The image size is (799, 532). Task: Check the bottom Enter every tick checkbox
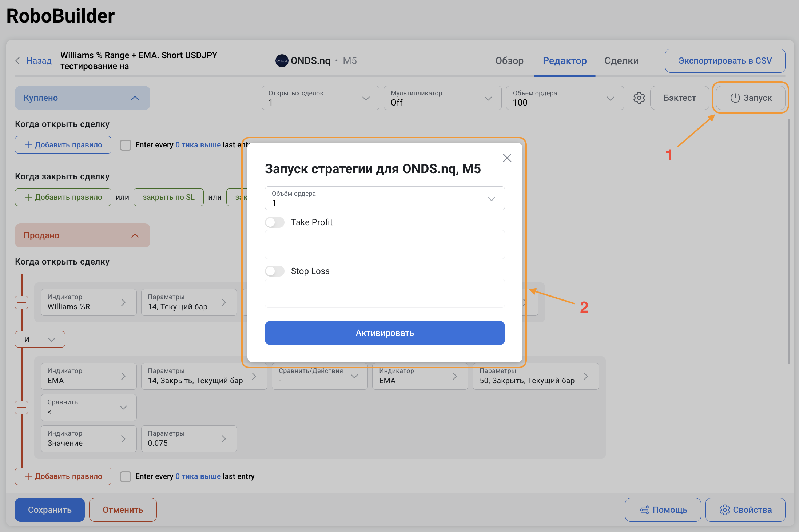tap(126, 476)
